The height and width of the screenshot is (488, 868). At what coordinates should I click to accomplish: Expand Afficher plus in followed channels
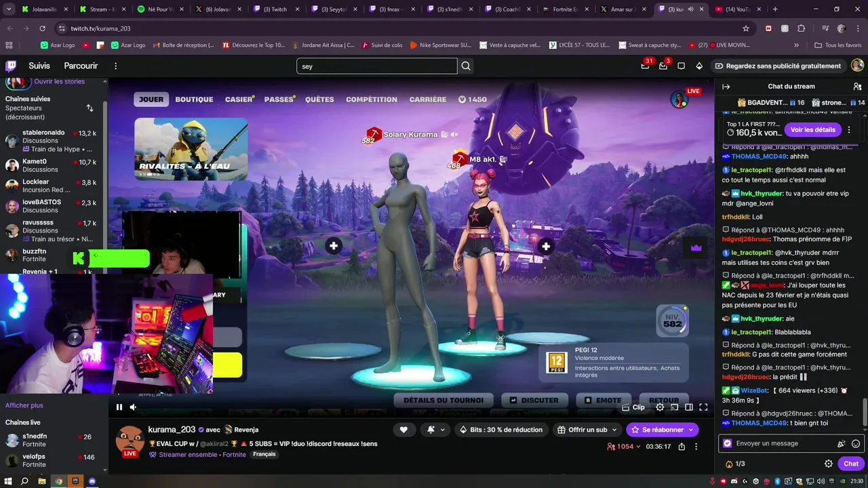pyautogui.click(x=24, y=405)
